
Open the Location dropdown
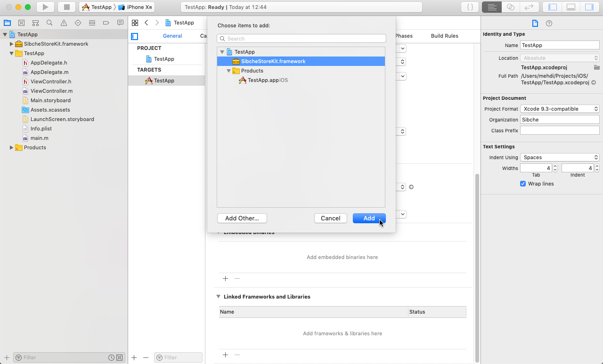(560, 58)
